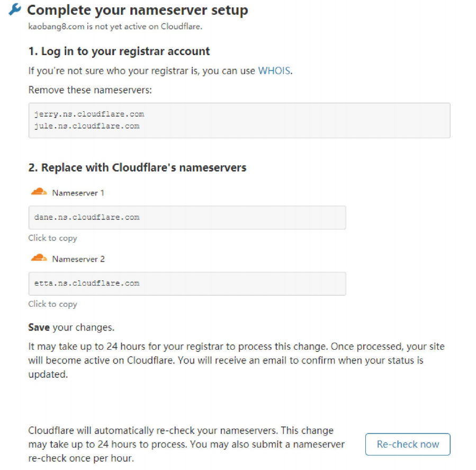Click the 'Log in to your registrar account' heading
This screenshot has width=476, height=470.
click(x=119, y=51)
